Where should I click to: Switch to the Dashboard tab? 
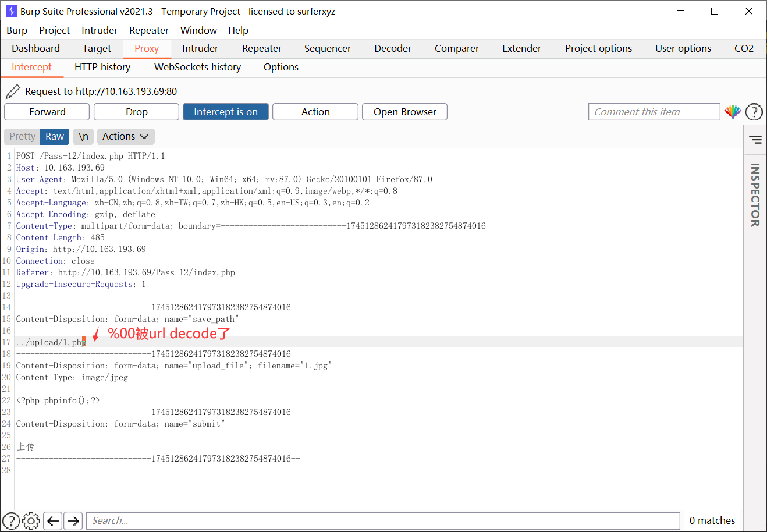pos(35,48)
